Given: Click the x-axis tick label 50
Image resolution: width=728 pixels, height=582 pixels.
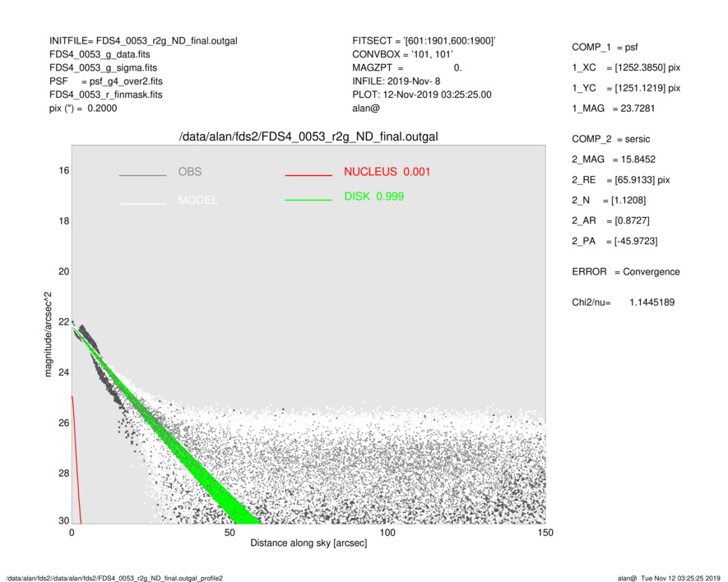Looking at the screenshot, I should [x=230, y=533].
